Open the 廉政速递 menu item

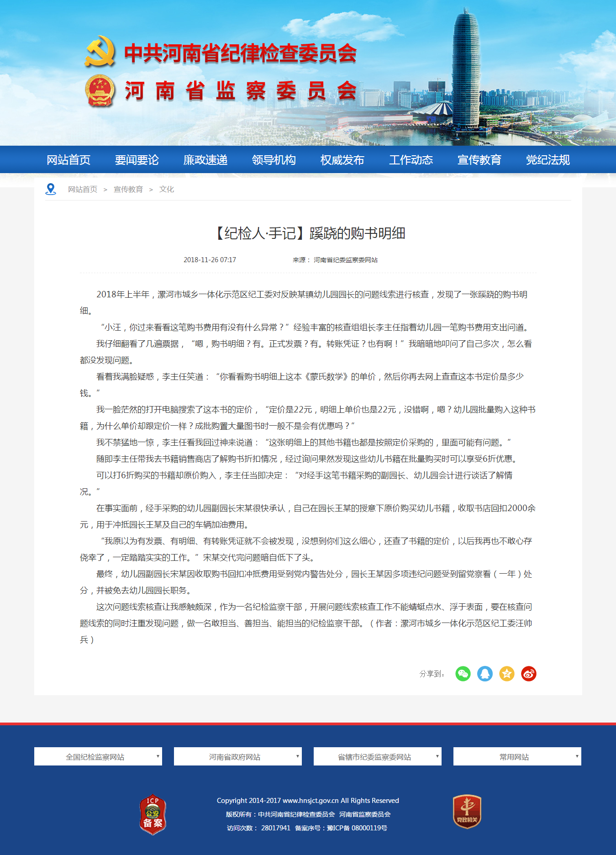[x=205, y=160]
